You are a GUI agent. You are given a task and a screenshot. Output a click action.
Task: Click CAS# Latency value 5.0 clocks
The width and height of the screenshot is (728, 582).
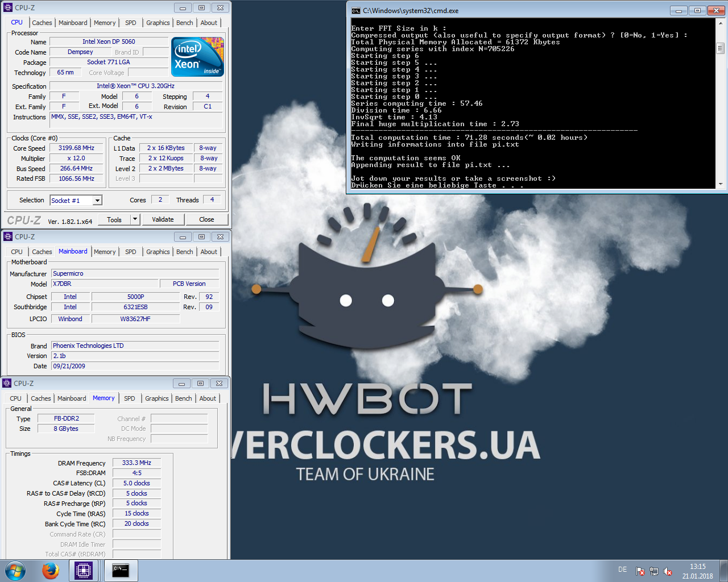pos(136,483)
